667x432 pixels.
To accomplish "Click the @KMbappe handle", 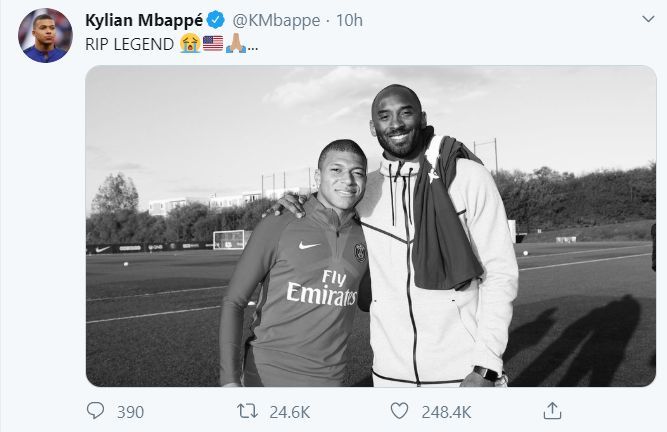I will [x=269, y=22].
